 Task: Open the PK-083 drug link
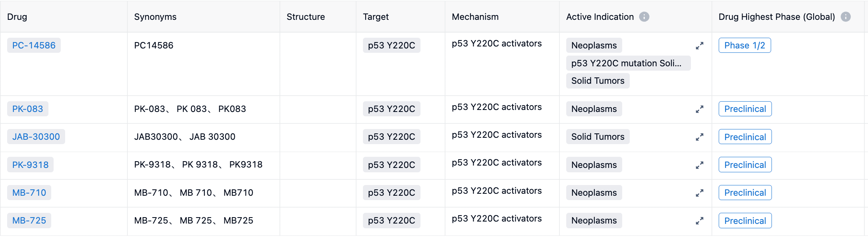(27, 109)
